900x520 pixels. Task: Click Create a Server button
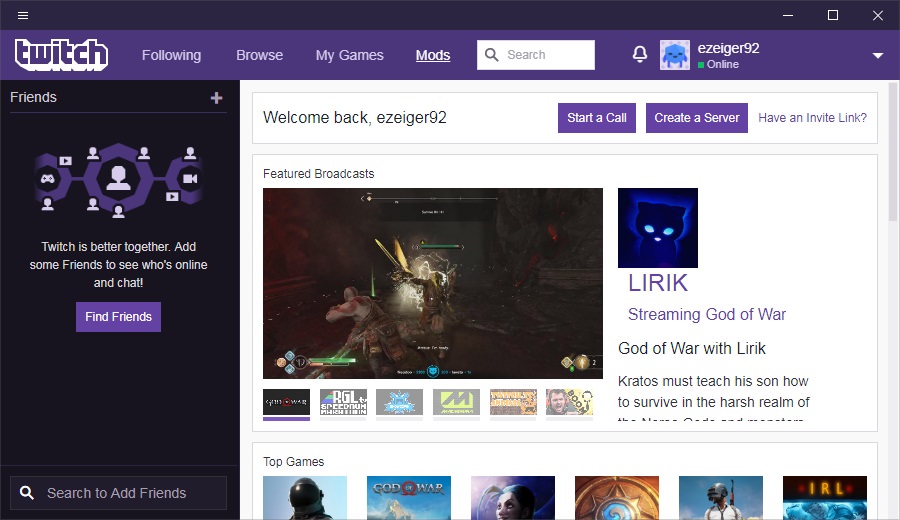(x=697, y=118)
